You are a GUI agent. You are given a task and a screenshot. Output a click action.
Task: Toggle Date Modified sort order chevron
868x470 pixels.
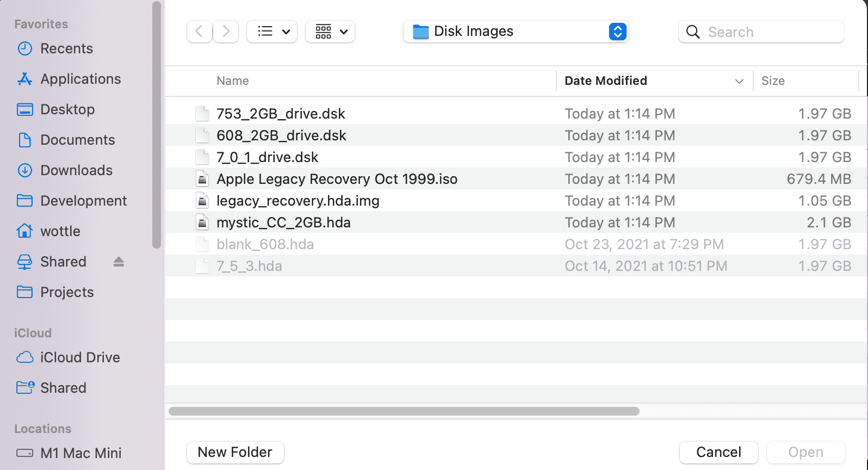(x=739, y=81)
